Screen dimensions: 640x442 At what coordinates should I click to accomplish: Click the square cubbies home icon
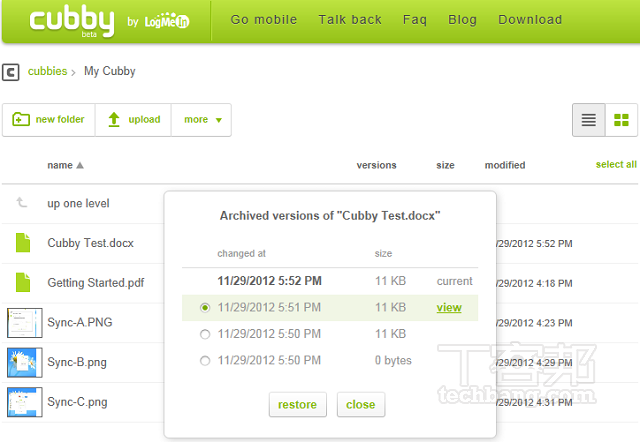pyautogui.click(x=11, y=72)
